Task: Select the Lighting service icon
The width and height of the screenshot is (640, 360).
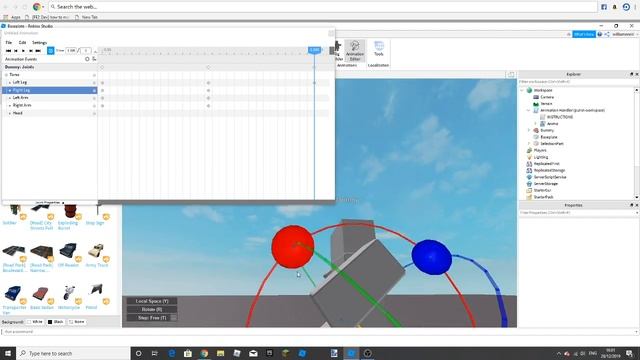Action: pyautogui.click(x=529, y=157)
